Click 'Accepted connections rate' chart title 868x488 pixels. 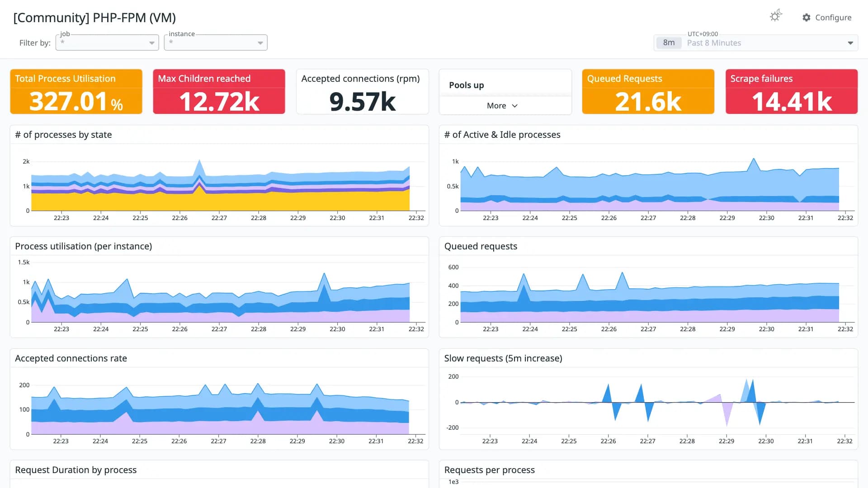[x=71, y=358]
